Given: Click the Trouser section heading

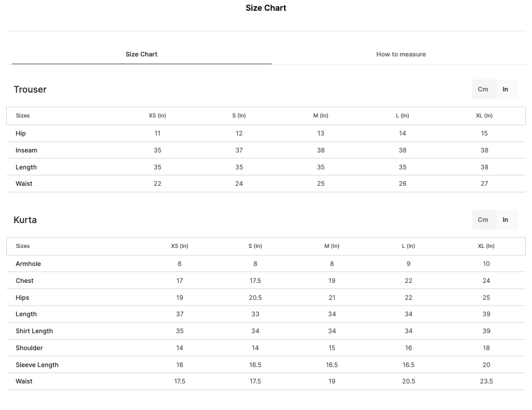Looking at the screenshot, I should 30,89.
